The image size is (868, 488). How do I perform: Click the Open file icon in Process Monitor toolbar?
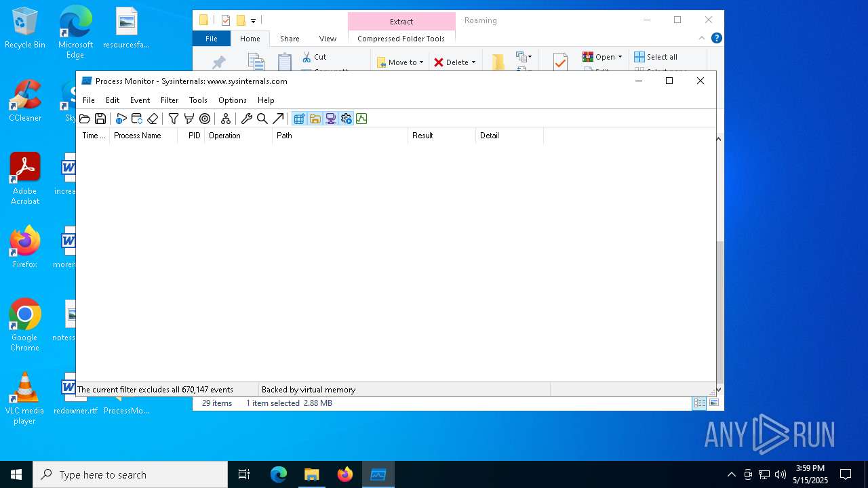point(85,119)
